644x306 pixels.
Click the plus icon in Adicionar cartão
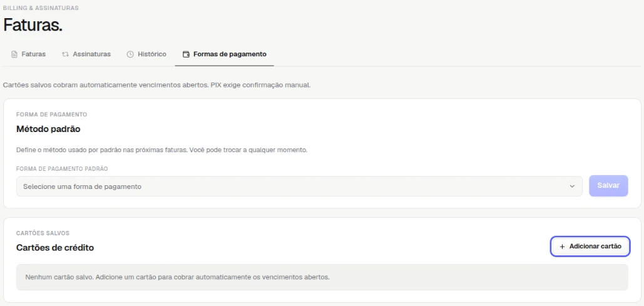[562, 247]
